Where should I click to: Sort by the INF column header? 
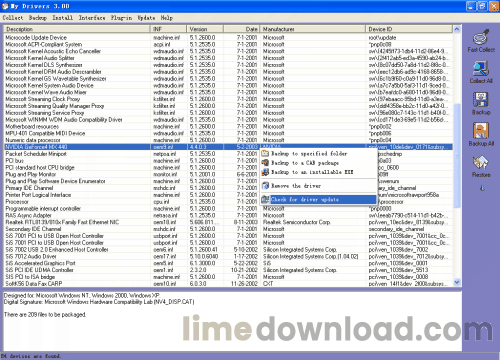pyautogui.click(x=168, y=29)
